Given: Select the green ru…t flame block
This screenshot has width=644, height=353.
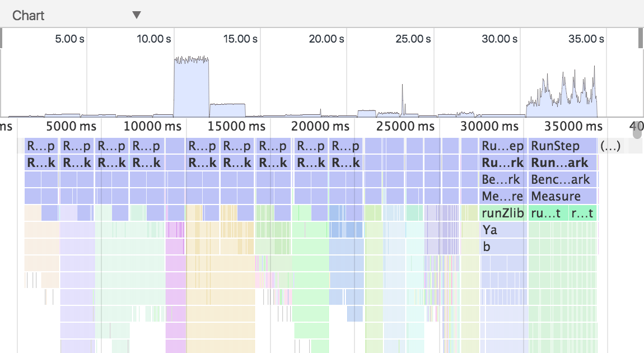Looking at the screenshot, I should coord(548,213).
